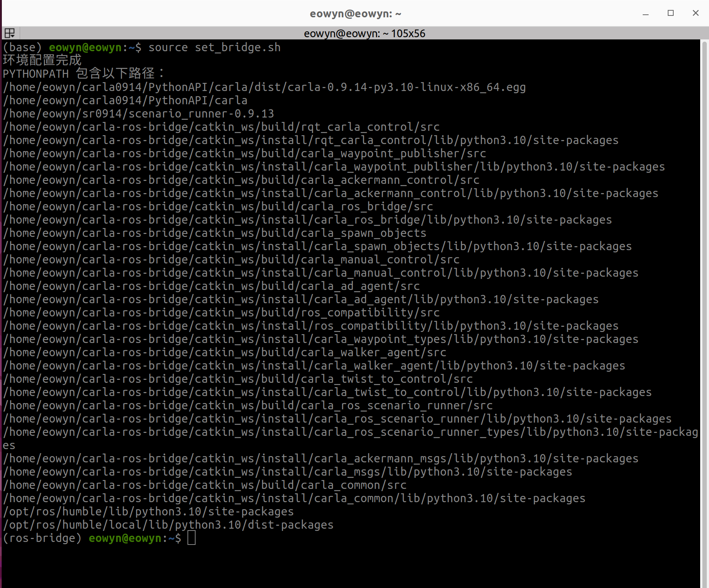Click the 'source set_bridge.sh' command text
Screen dimensions: 709x588
point(214,48)
